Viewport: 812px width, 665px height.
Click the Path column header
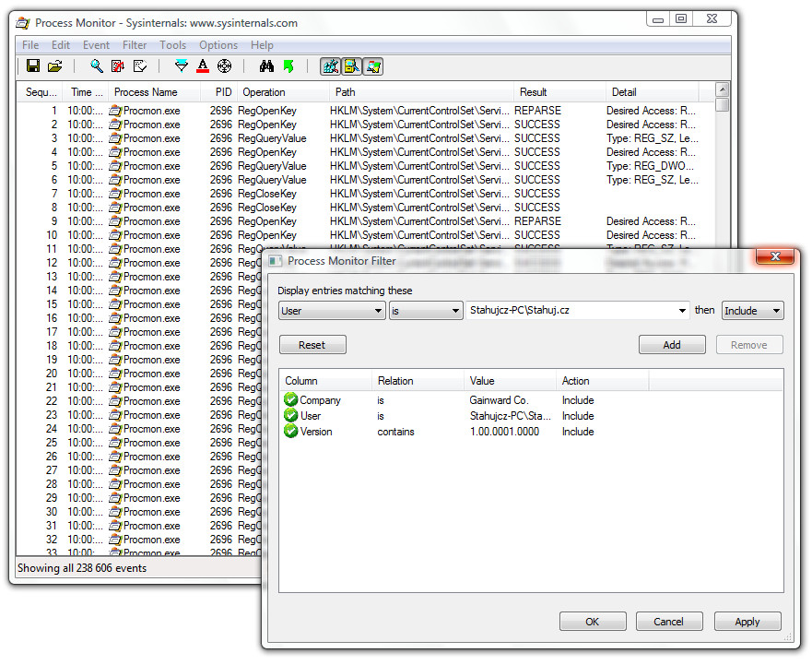(421, 92)
